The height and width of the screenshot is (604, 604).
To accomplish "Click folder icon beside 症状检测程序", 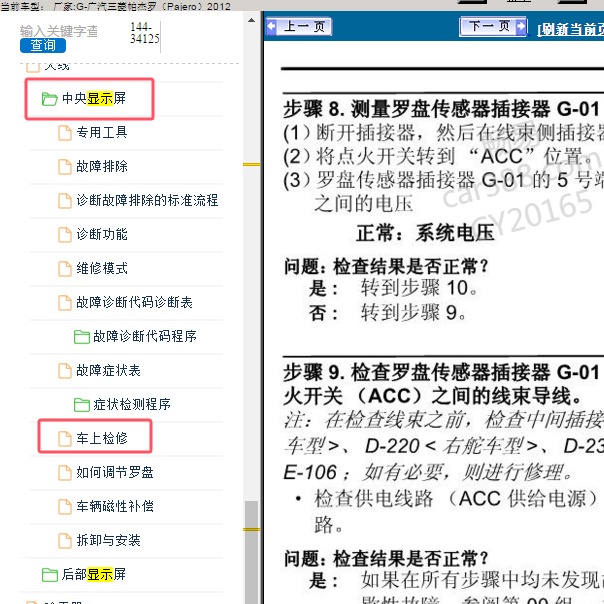I will tap(82, 404).
